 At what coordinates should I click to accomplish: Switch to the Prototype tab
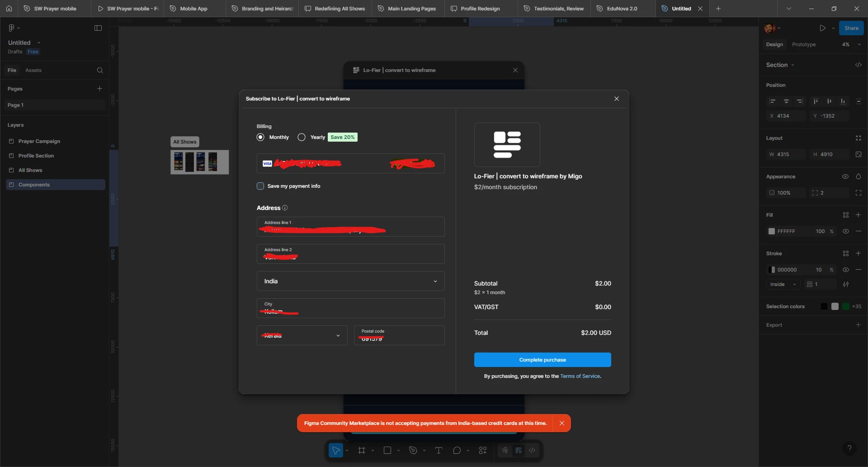click(x=803, y=44)
